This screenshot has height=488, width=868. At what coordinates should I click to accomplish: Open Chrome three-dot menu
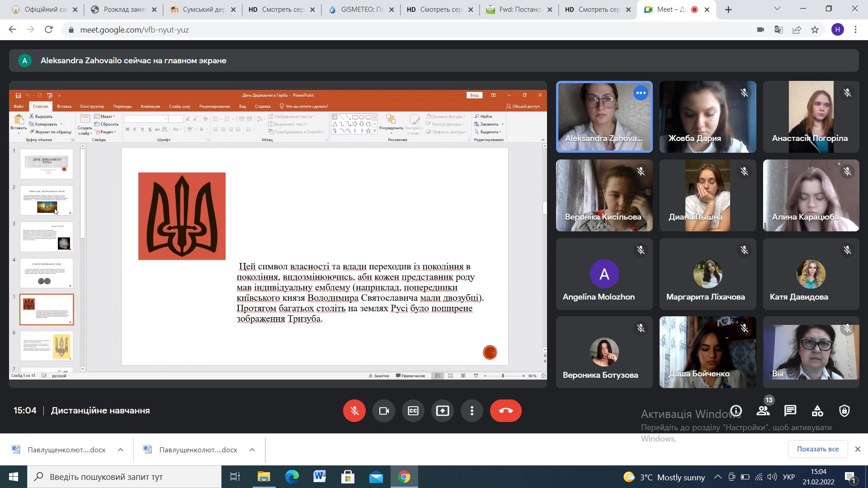point(855,30)
